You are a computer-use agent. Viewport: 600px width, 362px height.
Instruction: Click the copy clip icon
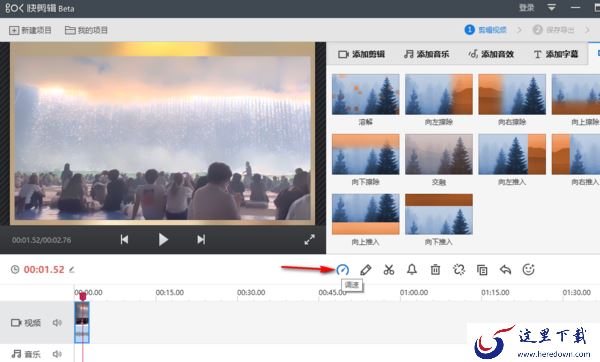482,270
